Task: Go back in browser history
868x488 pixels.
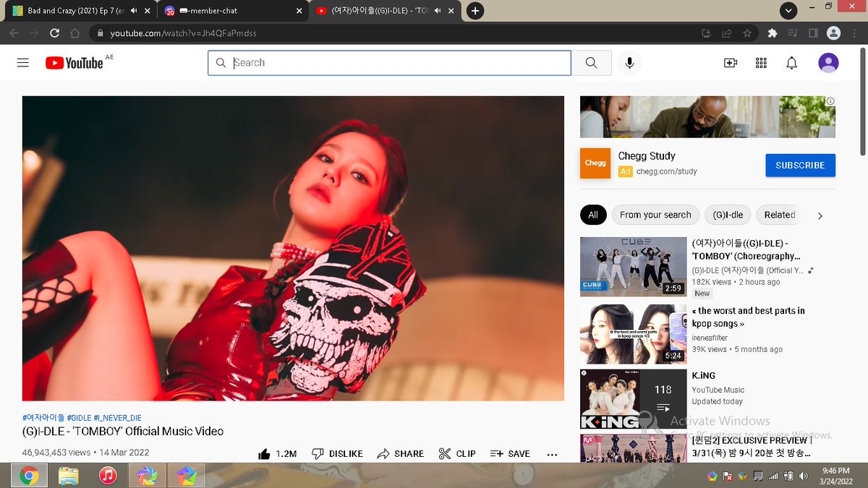Action: click(x=14, y=33)
